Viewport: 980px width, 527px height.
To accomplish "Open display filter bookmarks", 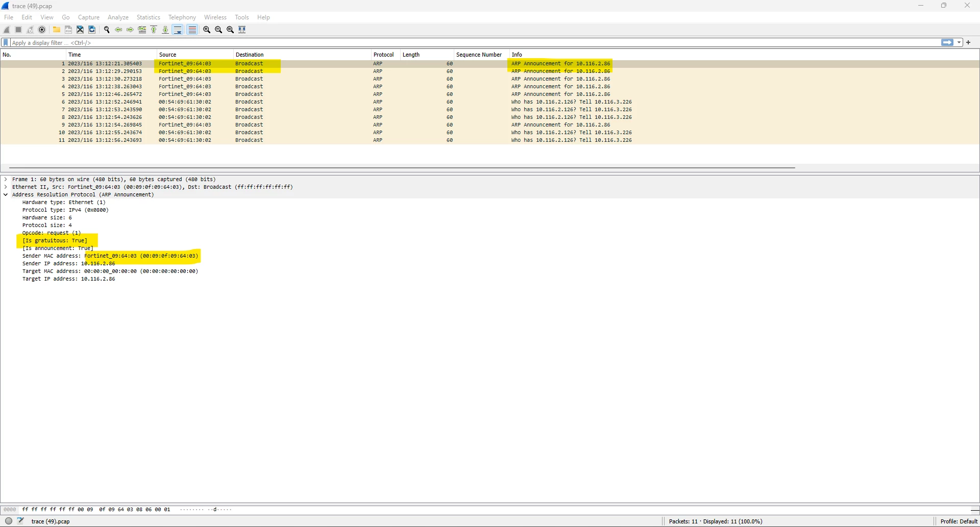I will 6,42.
